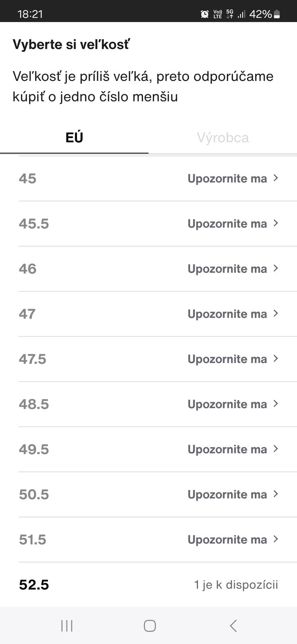Expand chevron next to size 45

click(x=276, y=178)
